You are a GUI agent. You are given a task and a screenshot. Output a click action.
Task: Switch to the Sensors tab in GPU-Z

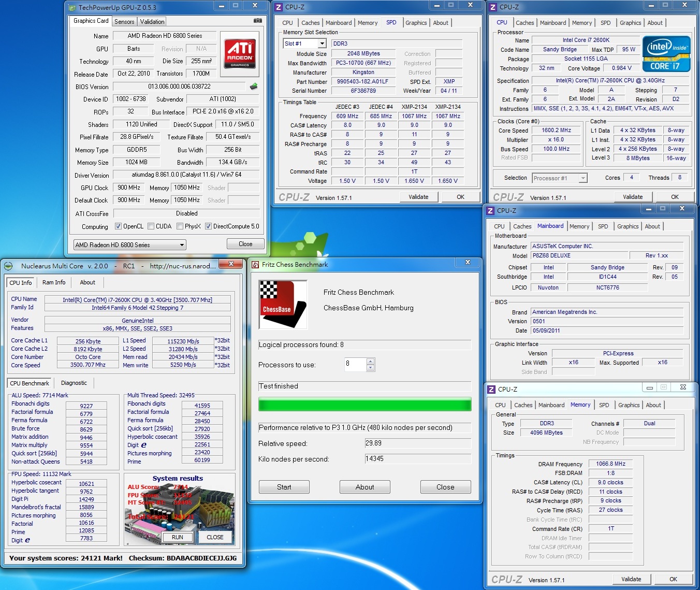[x=124, y=22]
